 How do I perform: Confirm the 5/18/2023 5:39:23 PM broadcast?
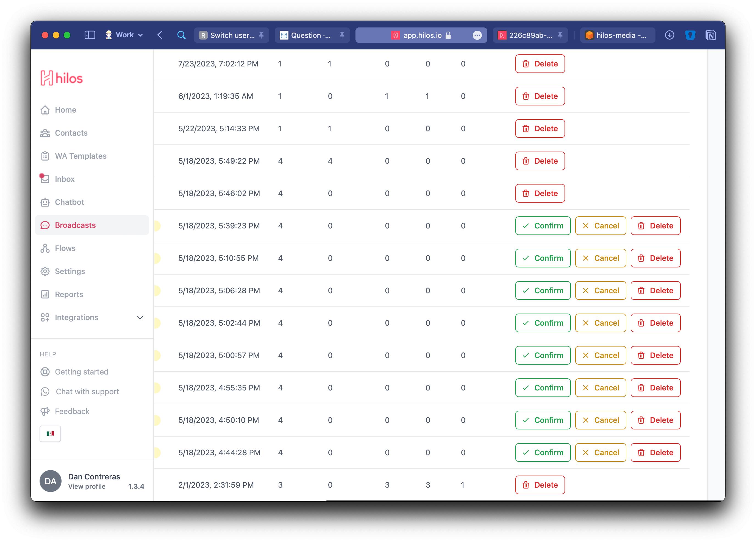coord(543,225)
